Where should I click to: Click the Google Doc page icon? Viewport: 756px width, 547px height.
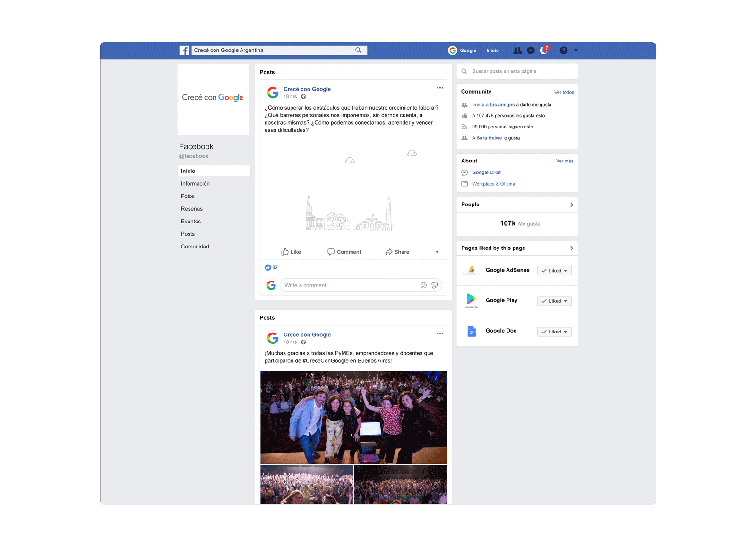472,331
